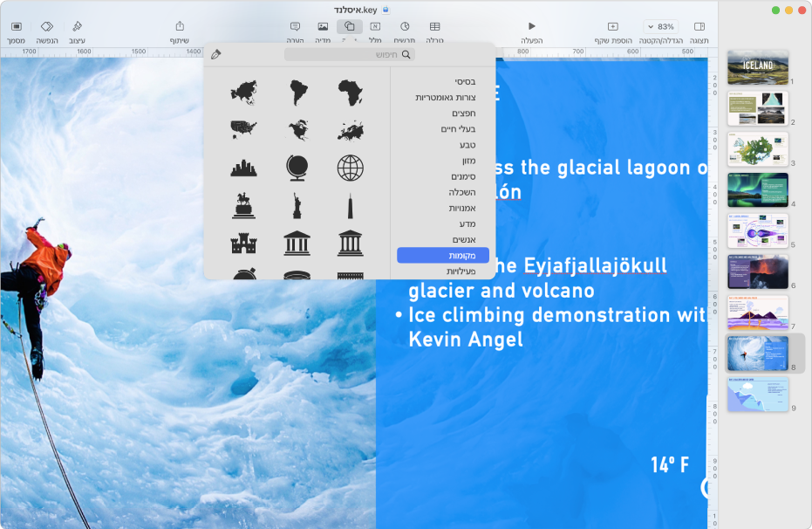Open the Document (מסמך) sidebar
The width and height of the screenshot is (812, 529).
pyautogui.click(x=16, y=26)
